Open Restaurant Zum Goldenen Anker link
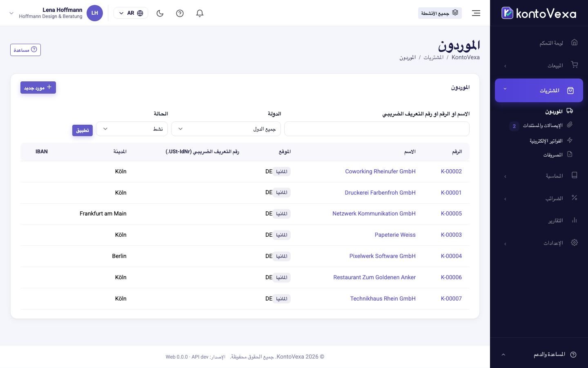The image size is (588, 368). click(374, 277)
